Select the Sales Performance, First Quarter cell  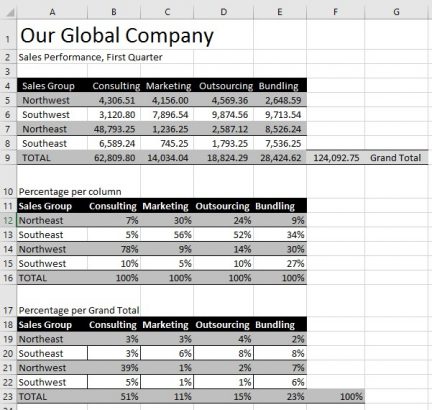point(90,57)
